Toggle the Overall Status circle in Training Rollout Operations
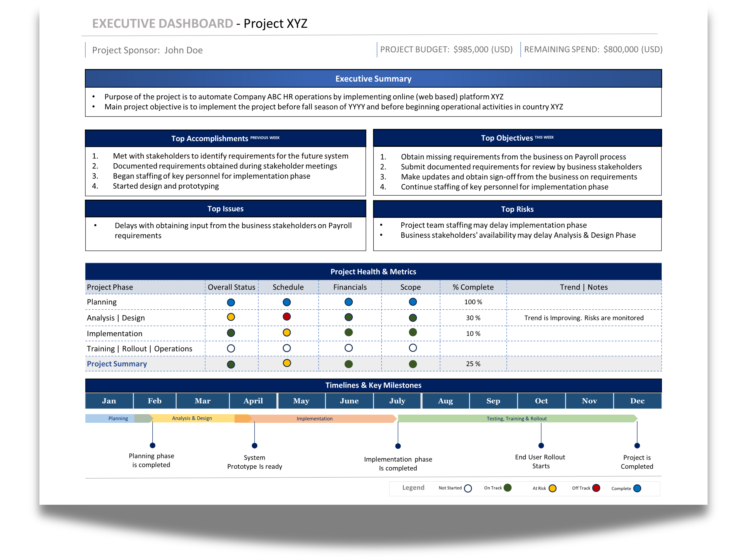 tap(231, 348)
